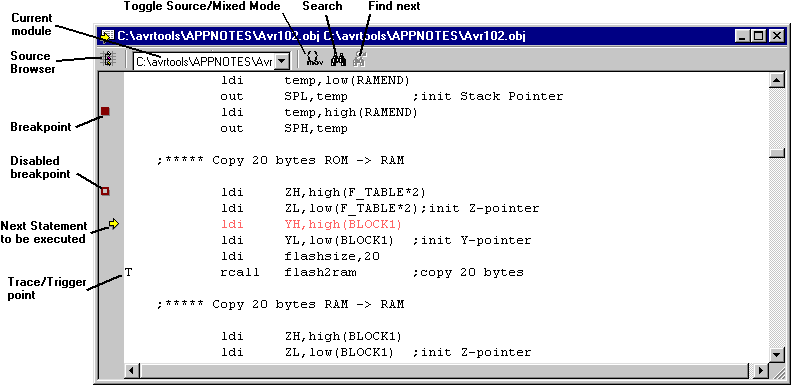
Task: Click the yellow next-statement arrow
Action: 114,223
